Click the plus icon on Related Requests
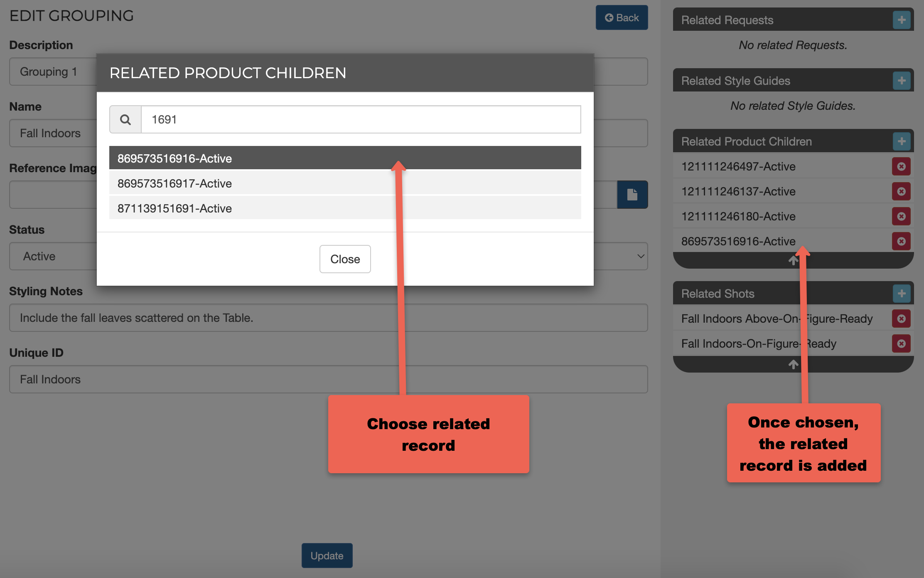Image resolution: width=924 pixels, height=578 pixels. coord(901,20)
